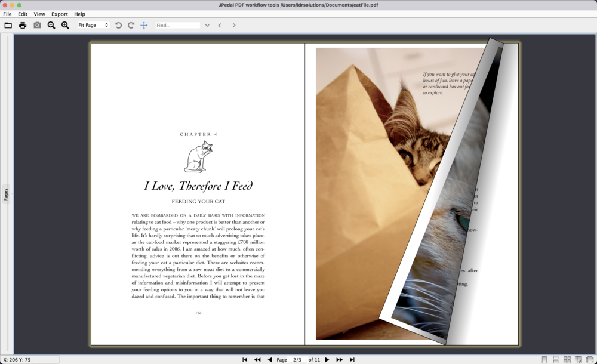This screenshot has width=597, height=364.
Task: Toggle the PageFlow 3D view mode
Action: [x=590, y=359]
